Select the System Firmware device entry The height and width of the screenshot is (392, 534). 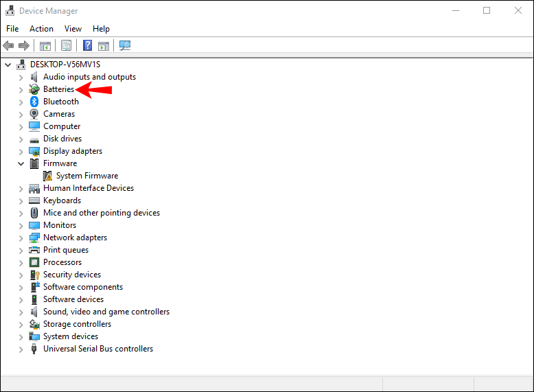(87, 176)
